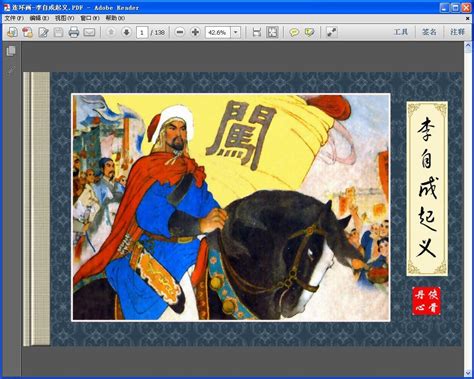The width and height of the screenshot is (474, 379).
Task: Click the vertical scrollbar down arrow
Action: (x=467, y=372)
